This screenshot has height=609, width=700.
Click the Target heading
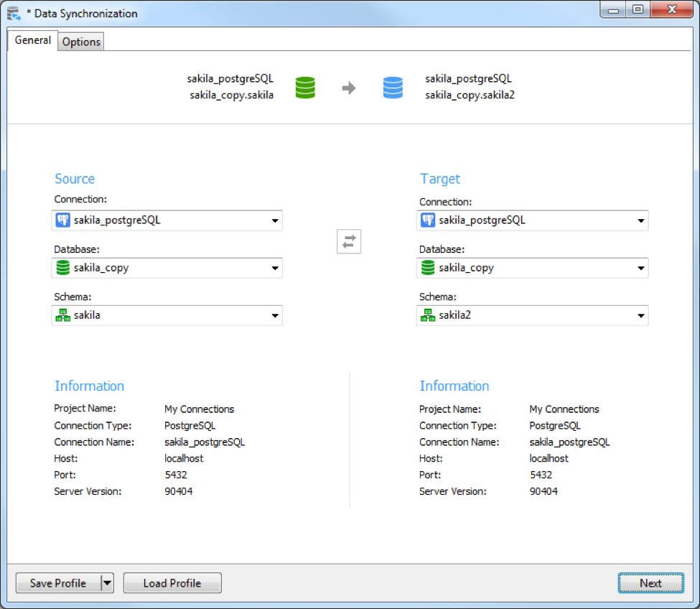439,179
